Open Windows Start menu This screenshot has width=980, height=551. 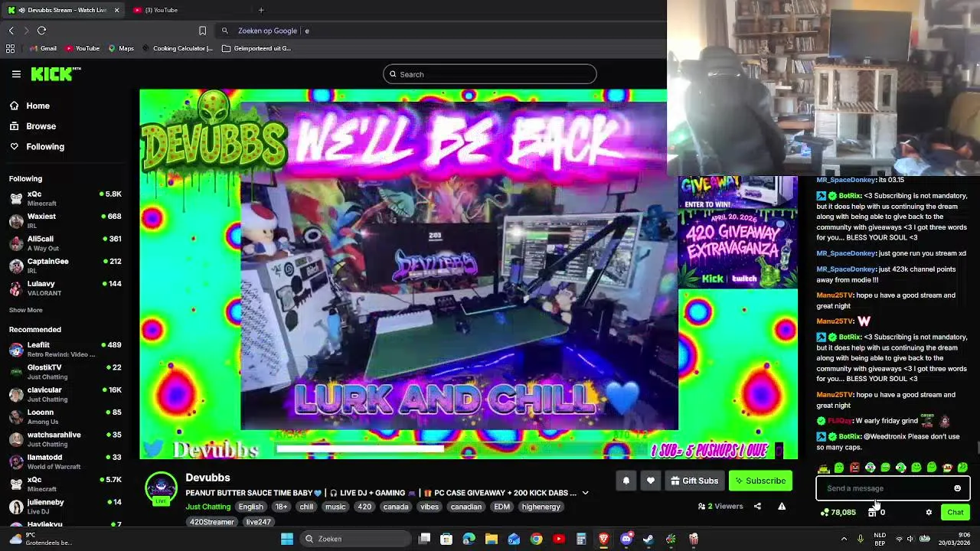[286, 539]
